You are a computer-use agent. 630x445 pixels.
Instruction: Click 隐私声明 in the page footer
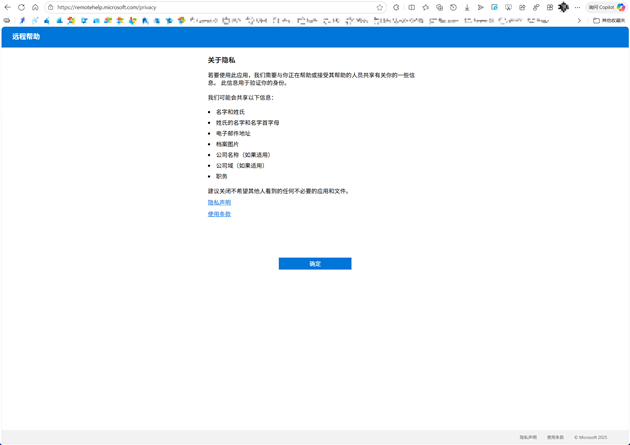pos(528,437)
